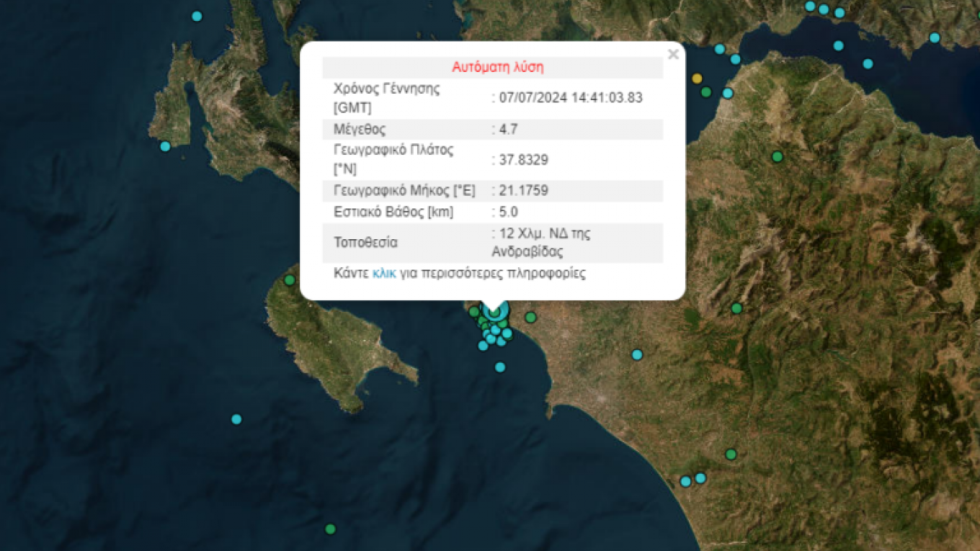Select the cyan marker in the top-left sea
The width and height of the screenshot is (980, 551).
click(x=197, y=16)
